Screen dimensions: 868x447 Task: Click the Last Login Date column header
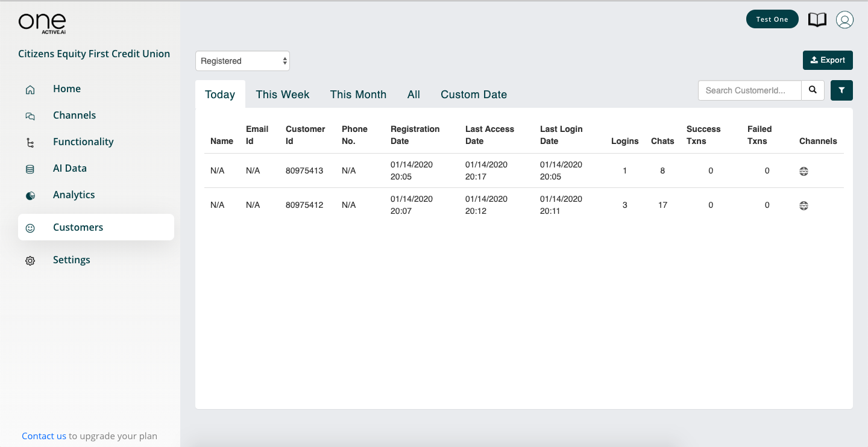point(561,135)
